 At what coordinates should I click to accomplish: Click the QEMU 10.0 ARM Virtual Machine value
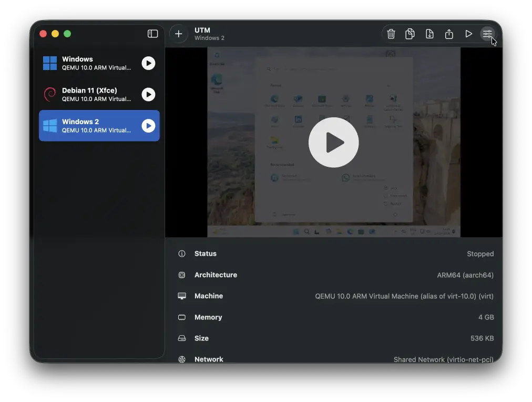click(x=404, y=296)
